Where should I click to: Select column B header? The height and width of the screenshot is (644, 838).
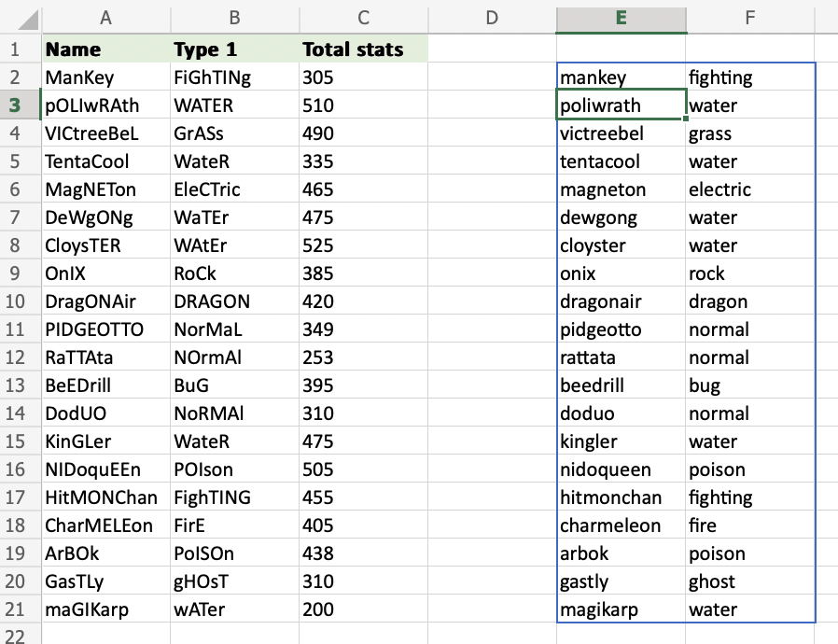coord(234,18)
